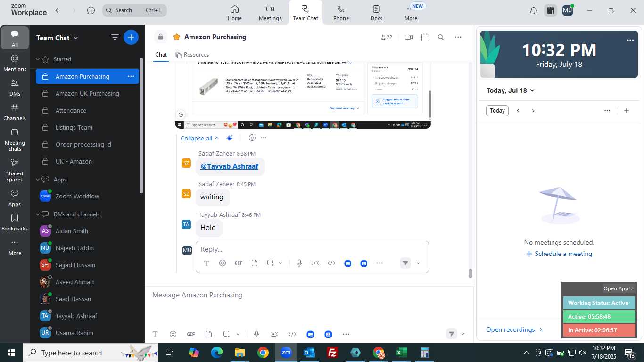This screenshot has height=362, width=644.
Task: Open the Order processing id channel
Action: click(87, 144)
